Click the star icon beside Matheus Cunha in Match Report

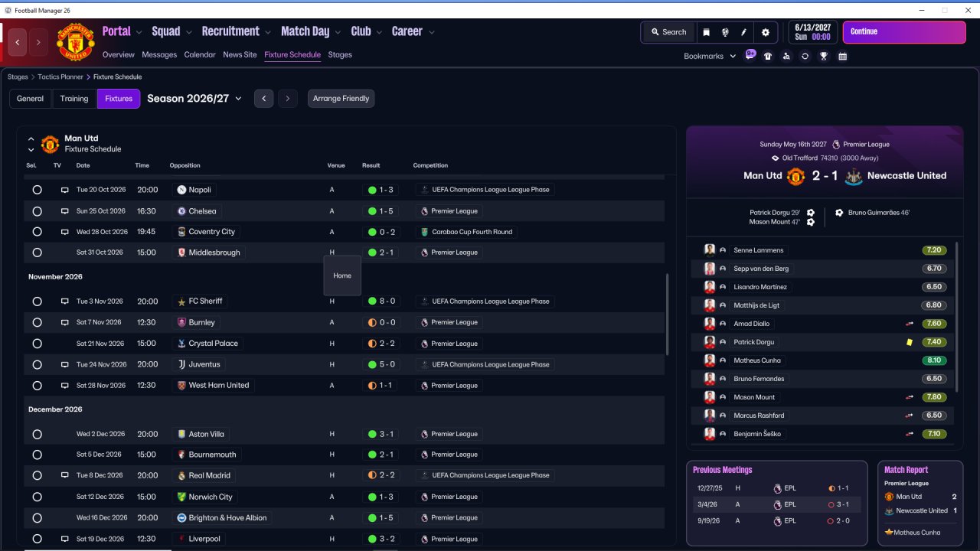pyautogui.click(x=889, y=532)
